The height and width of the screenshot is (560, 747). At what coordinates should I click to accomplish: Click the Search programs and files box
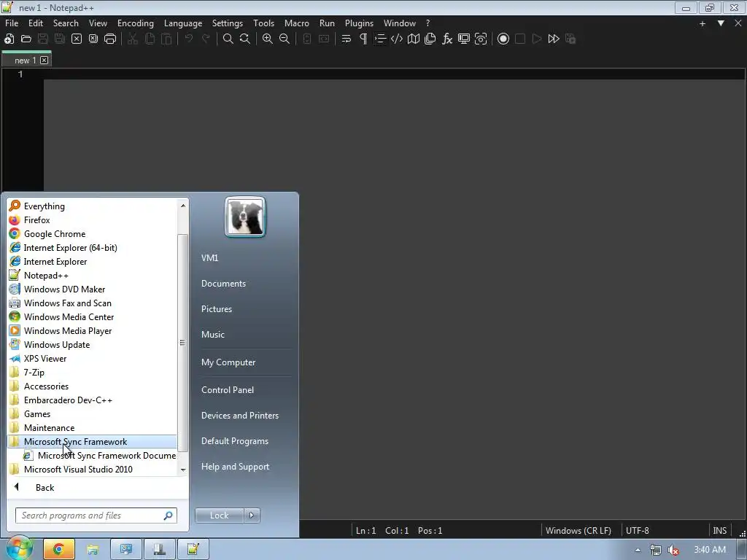[x=96, y=516]
